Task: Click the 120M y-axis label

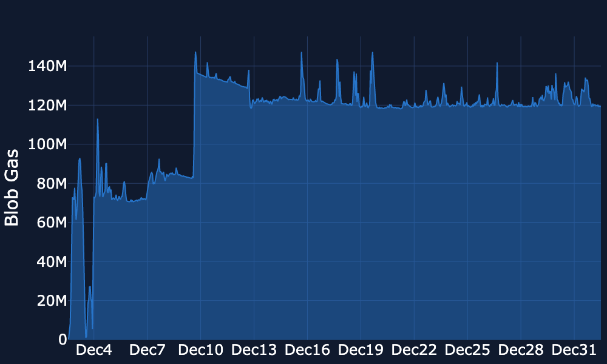Action: (47, 105)
